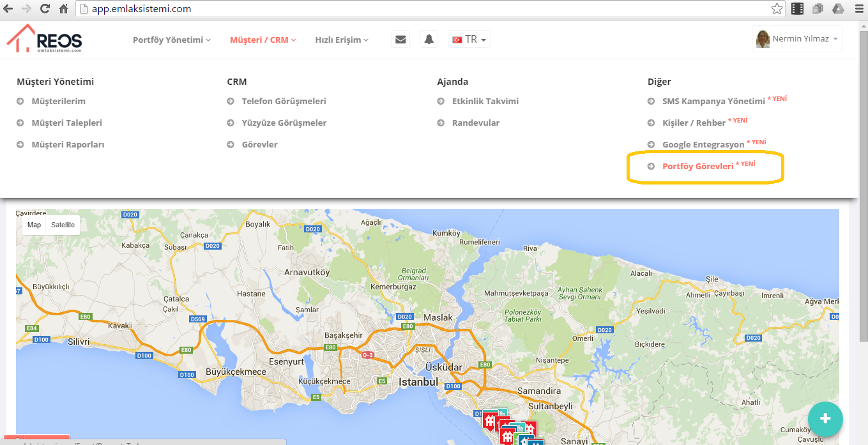Open the TR language dropdown
This screenshot has width=868, height=445.
[469, 40]
